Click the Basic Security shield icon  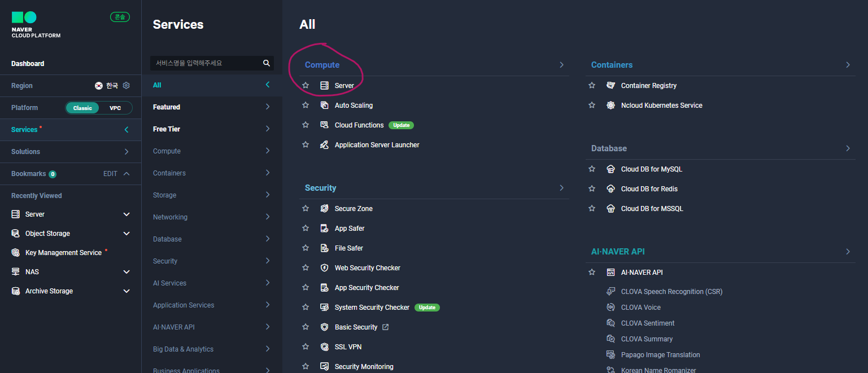(324, 327)
